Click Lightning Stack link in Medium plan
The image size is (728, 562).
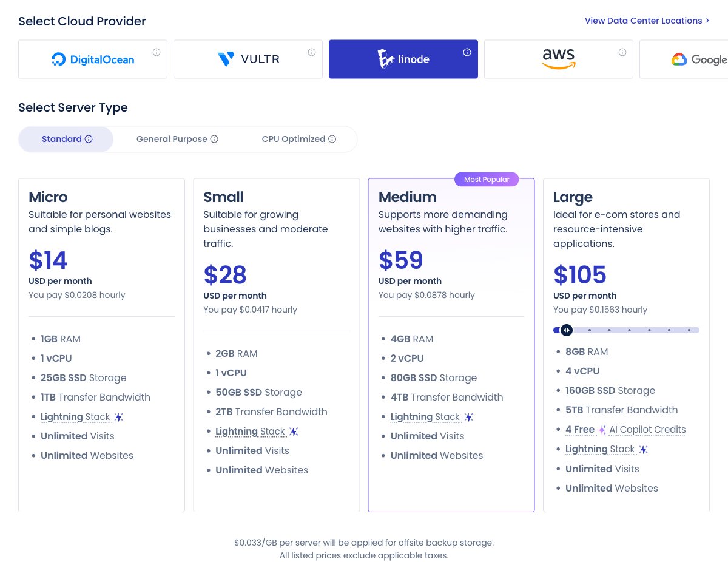[425, 417]
